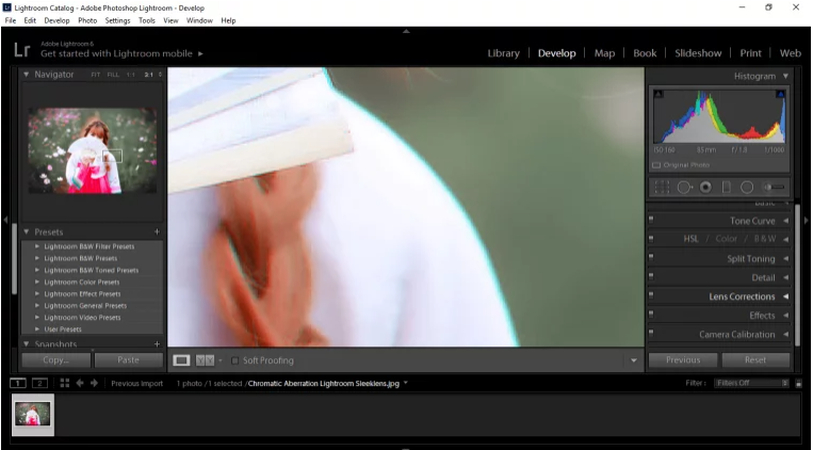Select the Adjustment Brush tool
This screenshot has width=813, height=450.
(774, 187)
